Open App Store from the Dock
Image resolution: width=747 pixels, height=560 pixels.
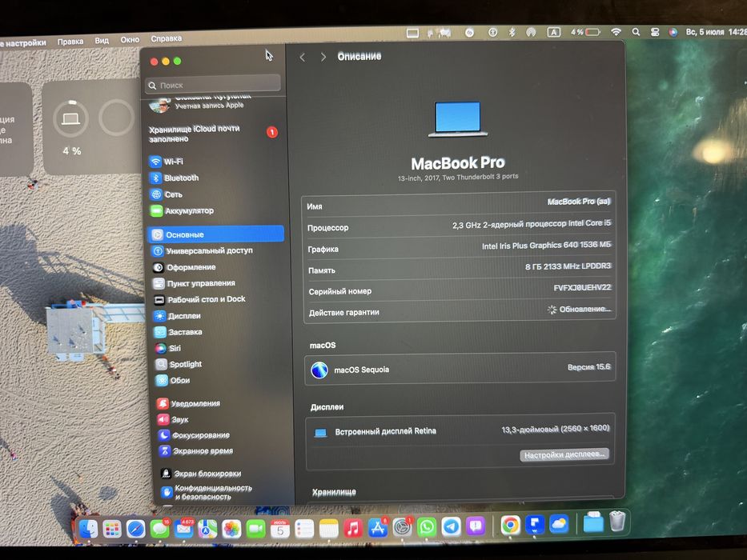[378, 527]
